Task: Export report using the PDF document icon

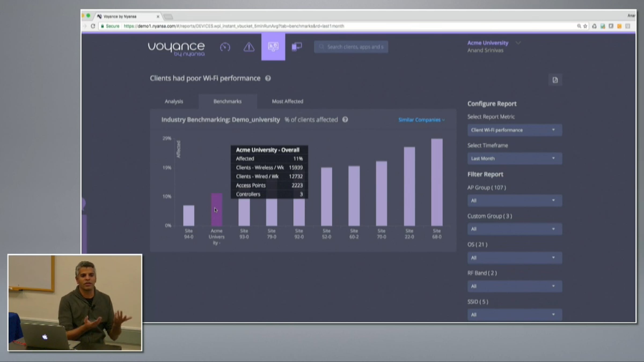Action: pyautogui.click(x=555, y=80)
